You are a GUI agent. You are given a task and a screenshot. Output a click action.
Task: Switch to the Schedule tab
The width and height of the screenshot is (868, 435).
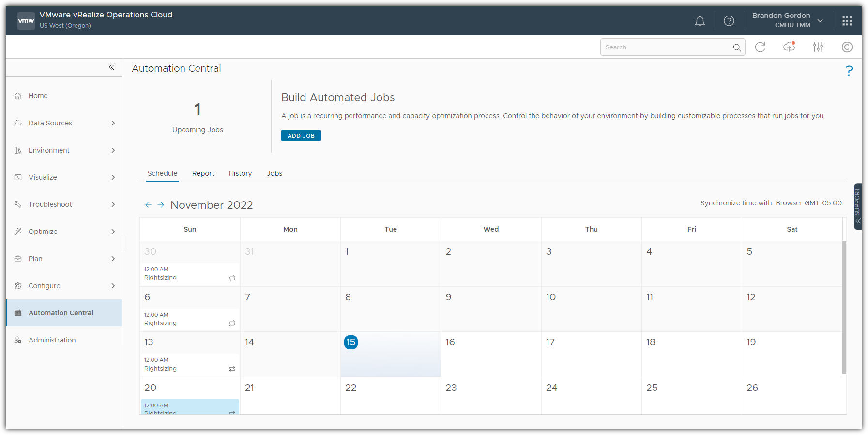(x=162, y=173)
